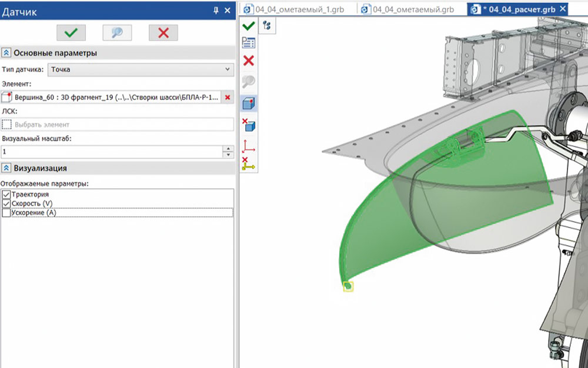588x368 pixels.
Task: Confirm the sensor with the green checkmark button in Датчик panel
Action: pos(71,32)
